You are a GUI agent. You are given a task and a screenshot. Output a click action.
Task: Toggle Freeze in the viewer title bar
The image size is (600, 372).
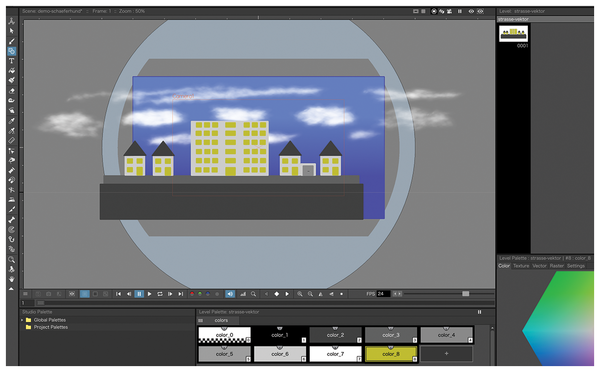pos(460,11)
